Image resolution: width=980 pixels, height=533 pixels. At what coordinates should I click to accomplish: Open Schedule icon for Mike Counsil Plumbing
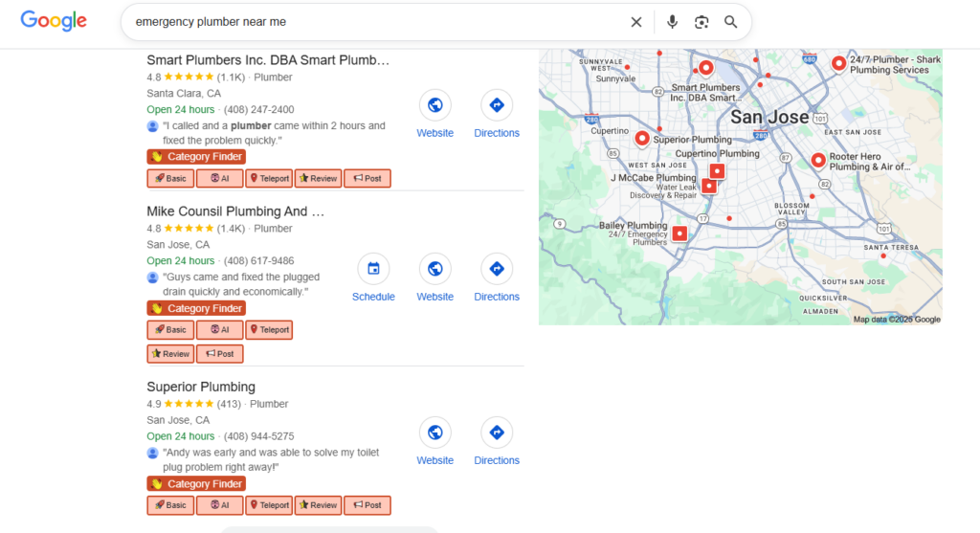373,269
